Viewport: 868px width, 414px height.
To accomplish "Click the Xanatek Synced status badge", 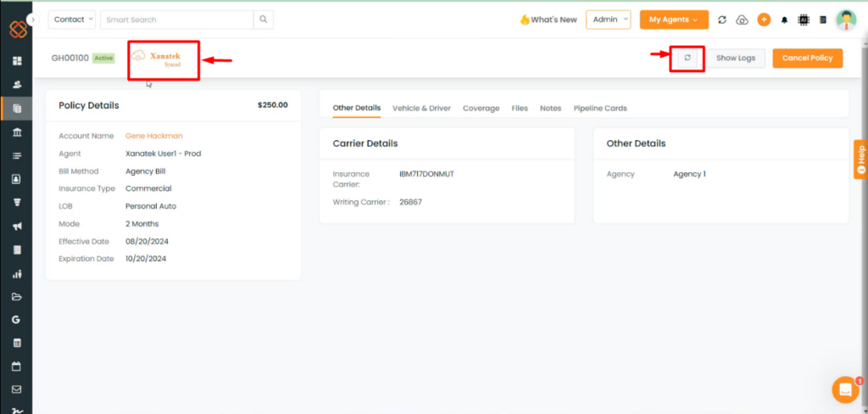I will coord(157,59).
